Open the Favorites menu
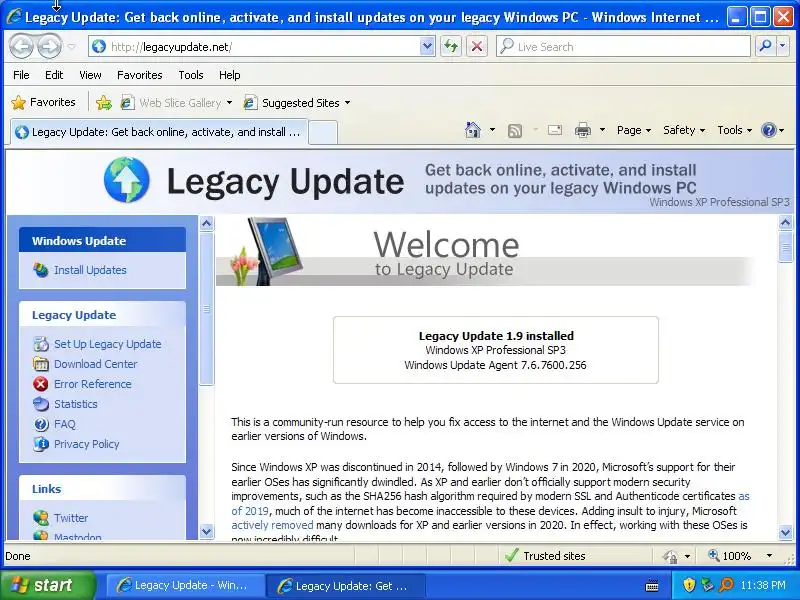 140,75
